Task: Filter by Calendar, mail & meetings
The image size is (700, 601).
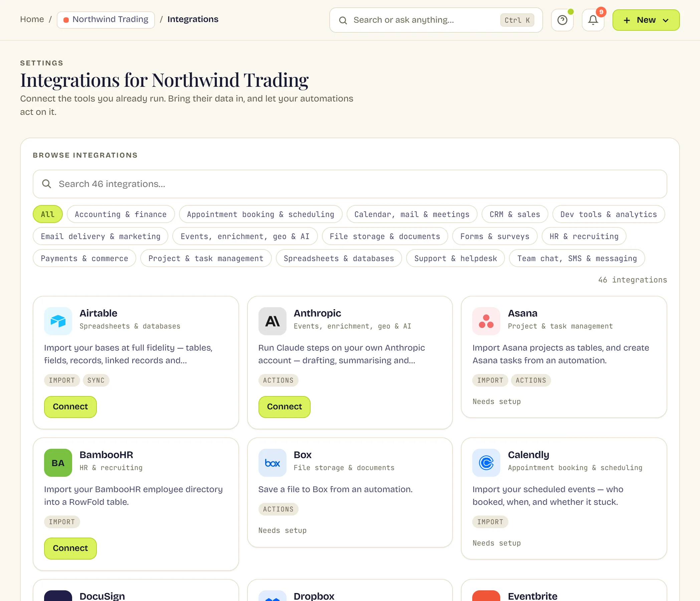Action: click(x=412, y=214)
